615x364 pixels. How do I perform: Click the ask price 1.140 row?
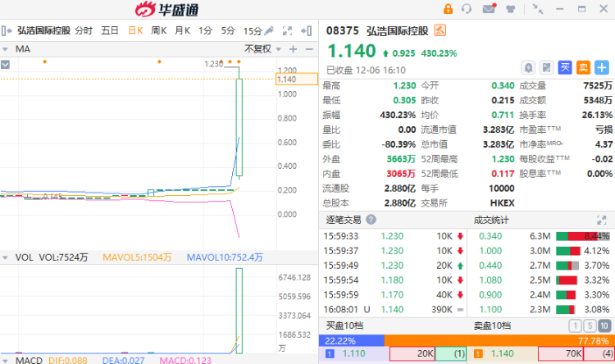pos(541,354)
